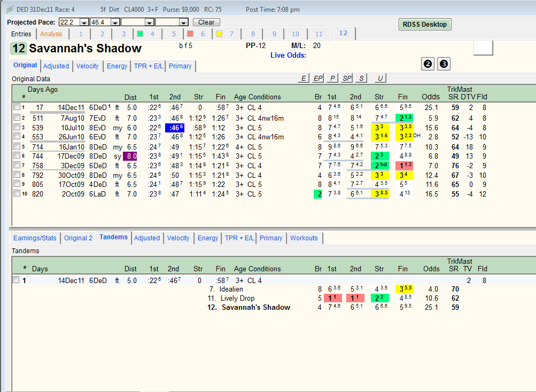
Task: Open the third projected pace dropdown
Action: [150, 22]
